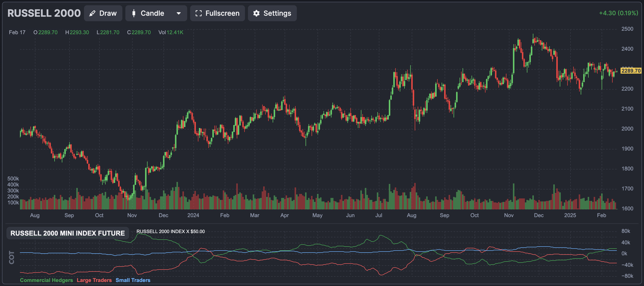This screenshot has width=644, height=286.
Task: Click the Fullscreen button label
Action: [222, 13]
